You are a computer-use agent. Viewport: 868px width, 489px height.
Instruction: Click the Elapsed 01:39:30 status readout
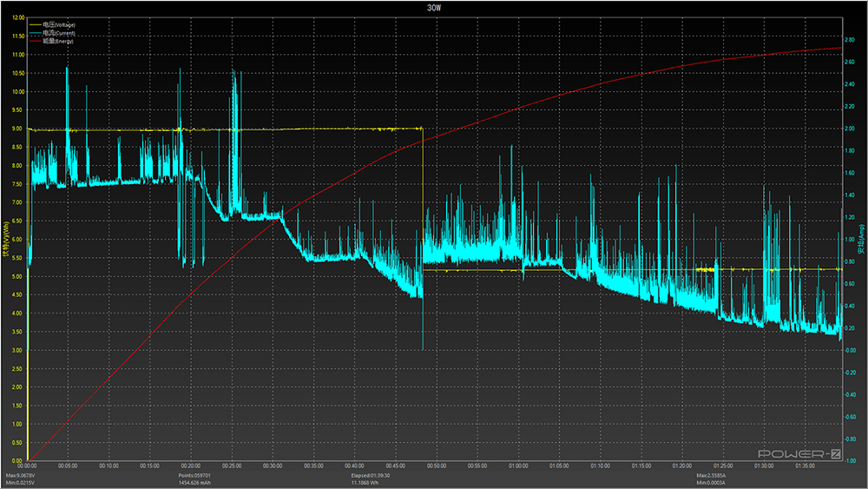pyautogui.click(x=371, y=476)
